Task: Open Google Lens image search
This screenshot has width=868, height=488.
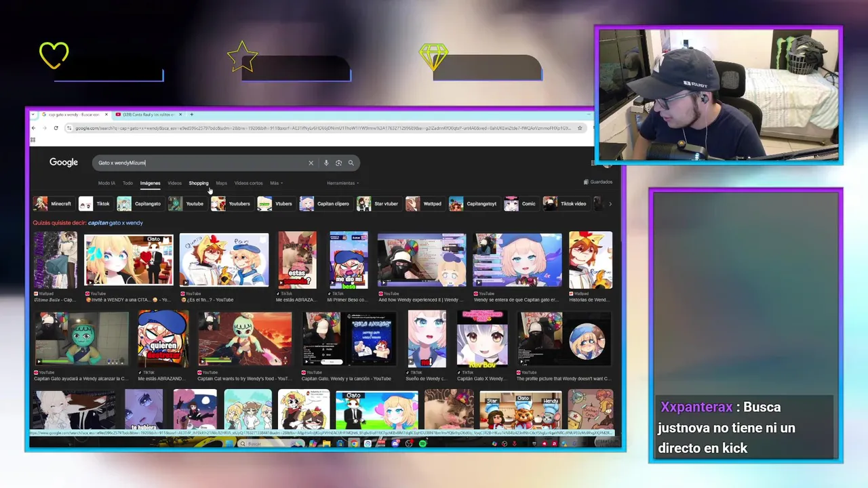Action: 338,163
